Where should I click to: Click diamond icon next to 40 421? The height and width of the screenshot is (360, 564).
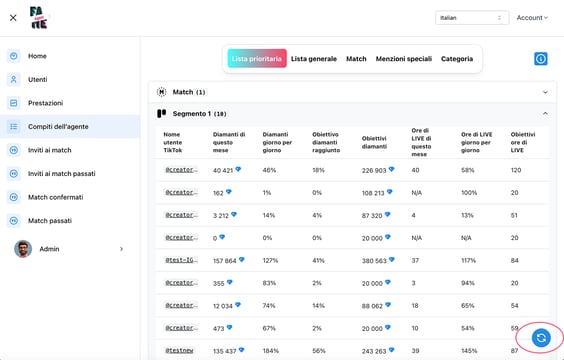pos(238,169)
